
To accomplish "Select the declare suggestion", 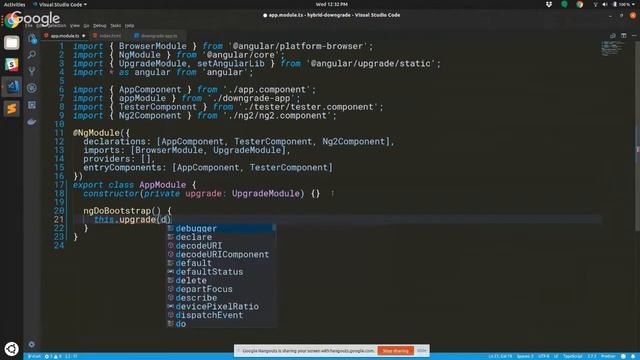I will pos(222,237).
